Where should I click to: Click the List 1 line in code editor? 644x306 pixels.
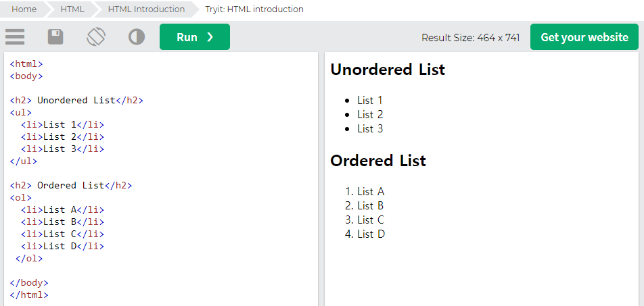click(62, 125)
